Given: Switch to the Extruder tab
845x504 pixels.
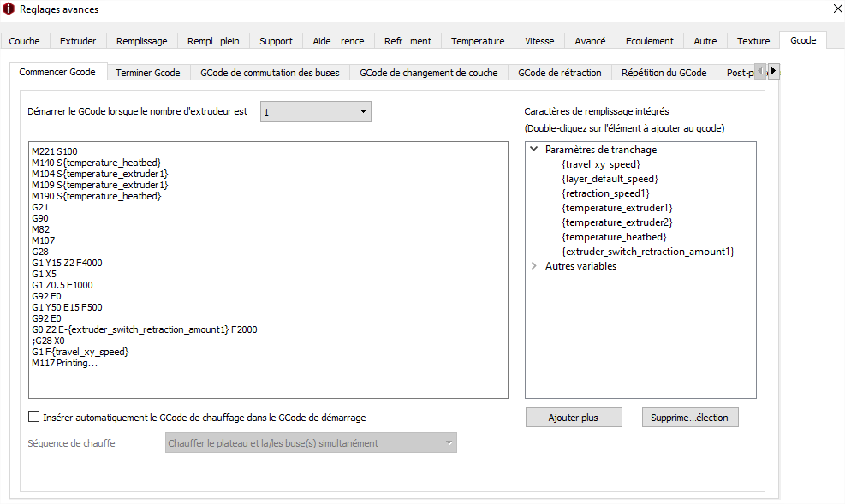Looking at the screenshot, I should click(x=78, y=41).
